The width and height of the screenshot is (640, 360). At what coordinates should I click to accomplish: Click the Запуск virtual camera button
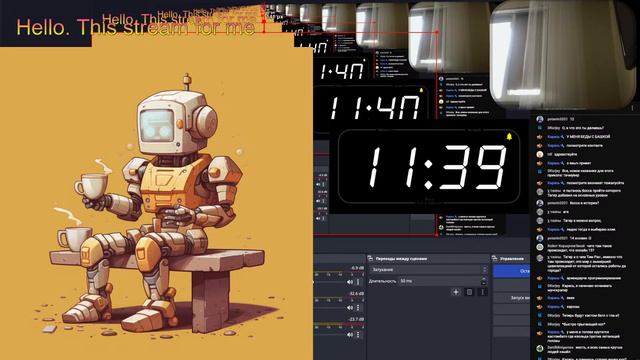pyautogui.click(x=511, y=298)
